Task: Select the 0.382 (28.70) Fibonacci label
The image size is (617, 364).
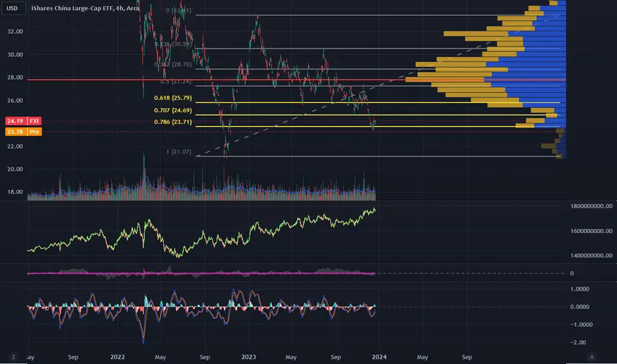Action: (173, 64)
